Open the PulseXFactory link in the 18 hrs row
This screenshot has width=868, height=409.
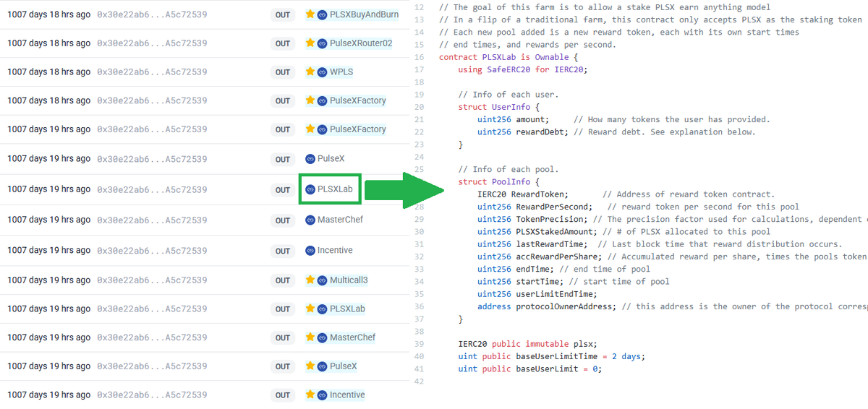point(358,100)
